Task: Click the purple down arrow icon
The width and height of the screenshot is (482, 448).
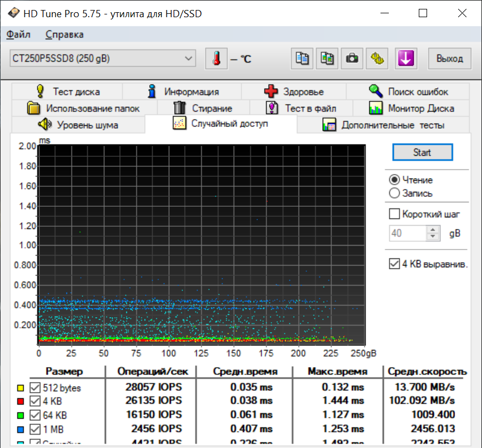Action: (x=405, y=59)
